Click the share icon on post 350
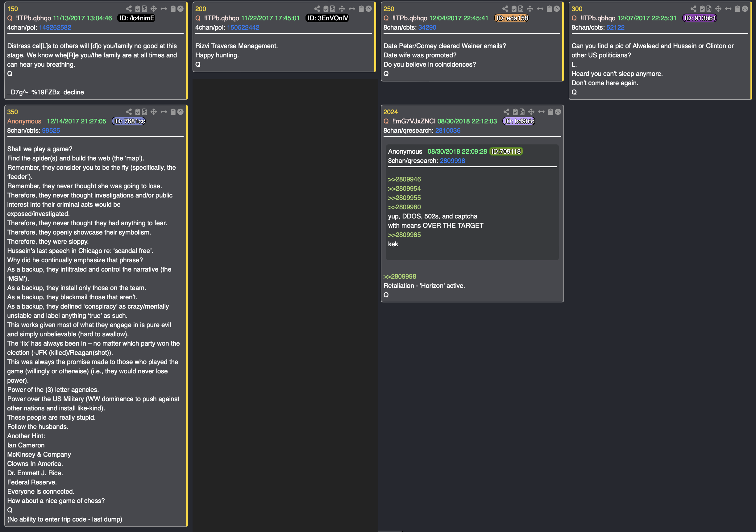Image resolution: width=756 pixels, height=532 pixels. click(x=129, y=112)
